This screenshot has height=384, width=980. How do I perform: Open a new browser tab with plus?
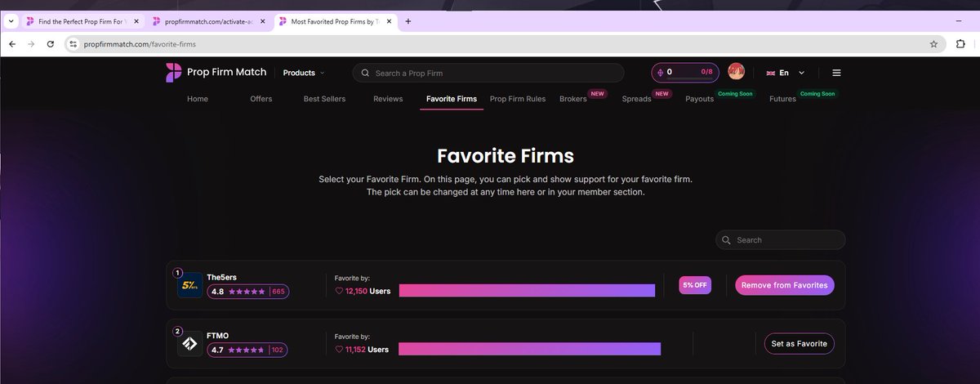tap(408, 21)
